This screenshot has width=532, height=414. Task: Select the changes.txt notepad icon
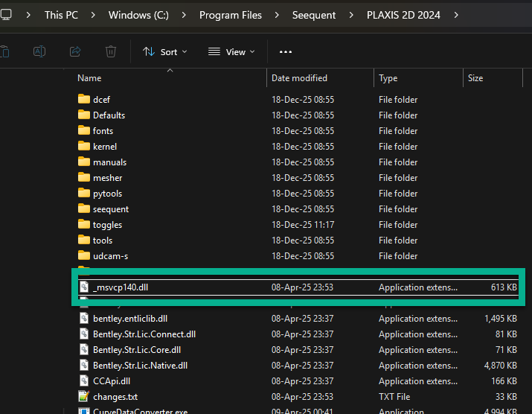click(84, 396)
